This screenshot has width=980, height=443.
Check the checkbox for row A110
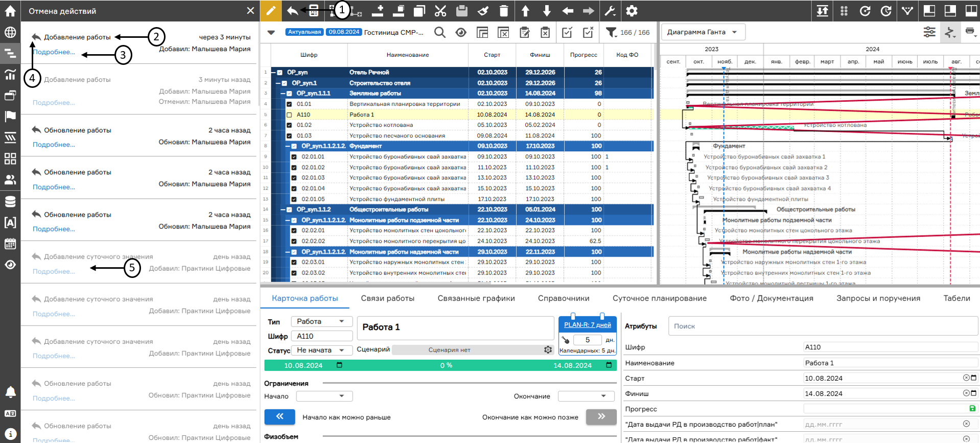pos(289,115)
